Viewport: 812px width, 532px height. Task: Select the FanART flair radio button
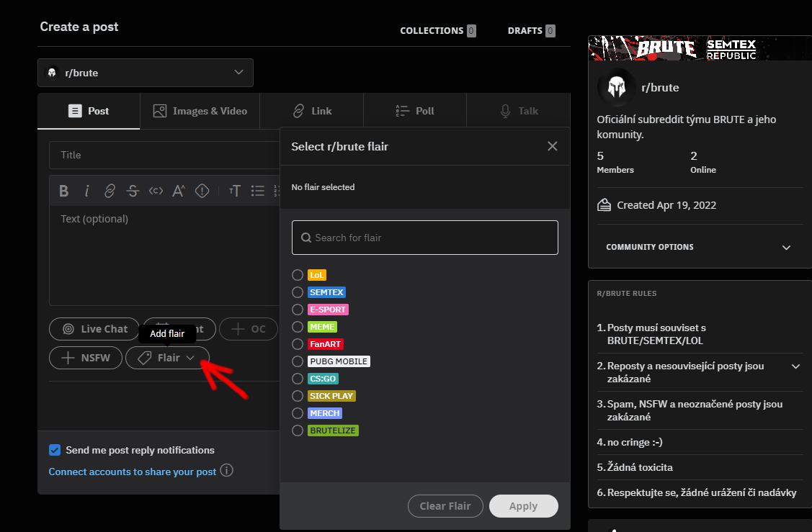pos(298,344)
